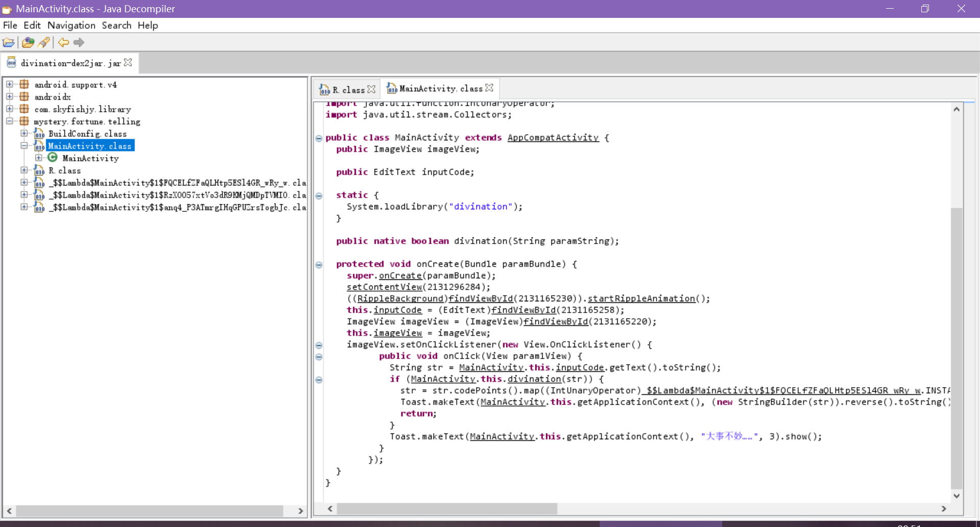Select the android.support.v4 package icon

tap(24, 84)
